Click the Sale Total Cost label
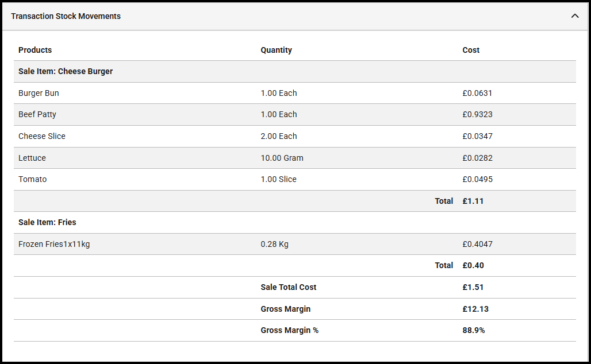 (x=289, y=287)
